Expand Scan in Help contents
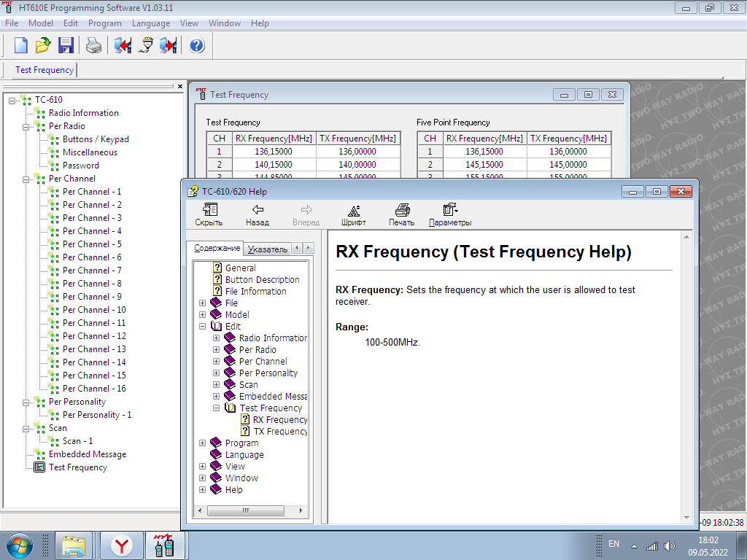This screenshot has width=747, height=560. (216, 385)
